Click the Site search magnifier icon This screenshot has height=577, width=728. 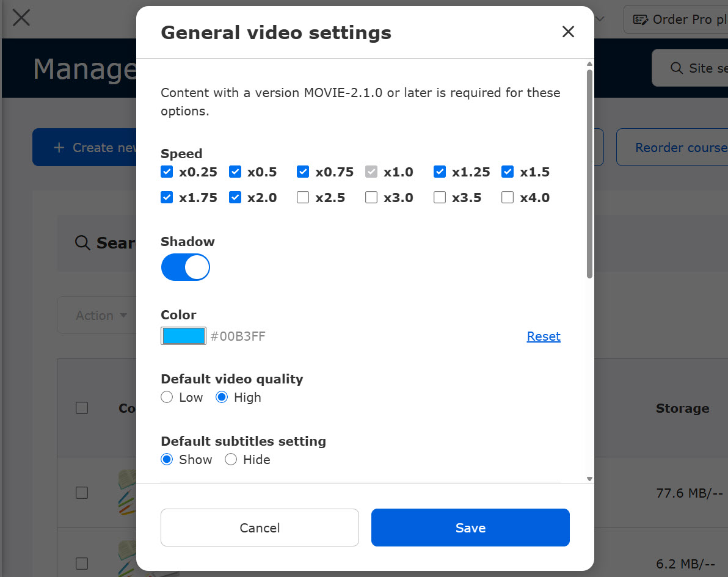coord(677,68)
